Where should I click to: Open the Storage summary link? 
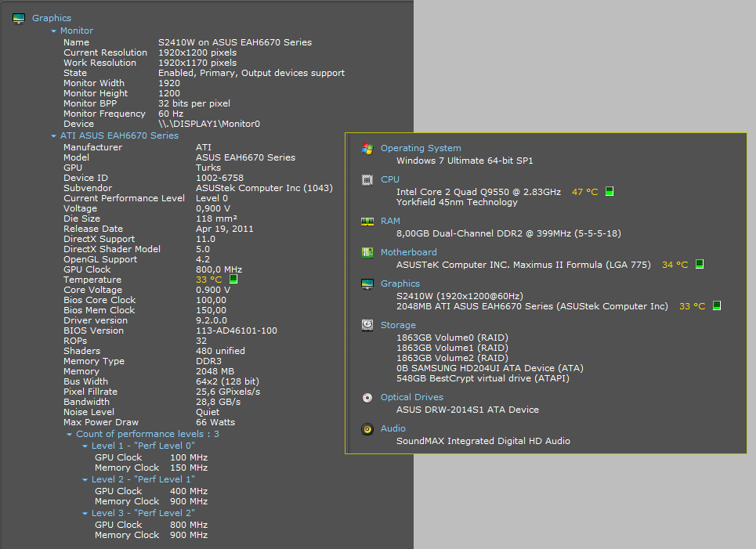click(x=398, y=325)
